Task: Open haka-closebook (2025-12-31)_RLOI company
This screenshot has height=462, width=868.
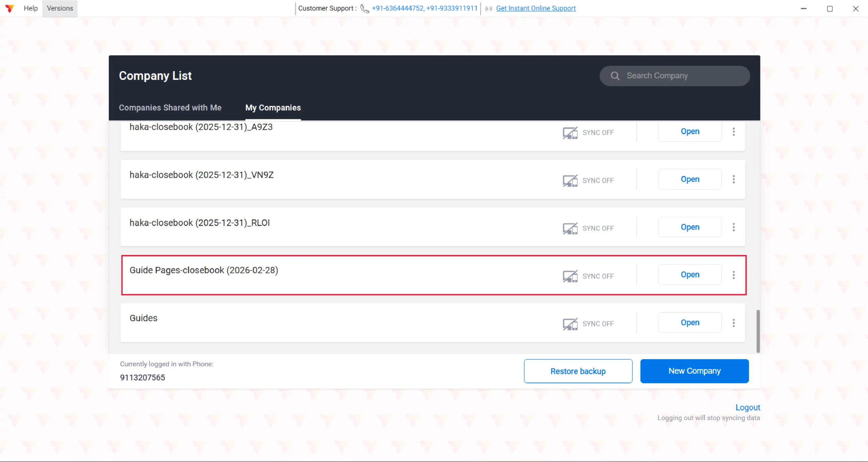Action: pyautogui.click(x=690, y=227)
